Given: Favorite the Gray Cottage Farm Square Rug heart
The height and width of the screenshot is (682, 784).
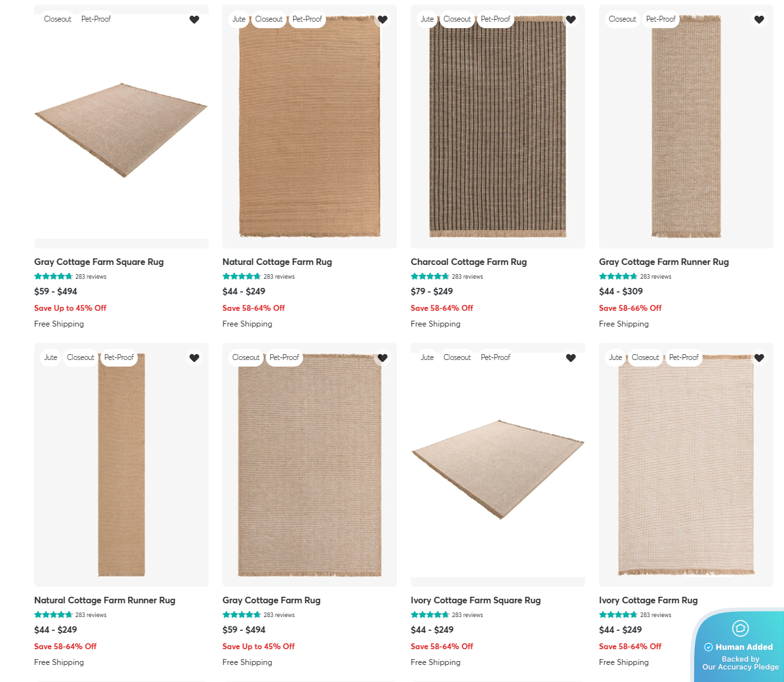Looking at the screenshot, I should click(194, 20).
